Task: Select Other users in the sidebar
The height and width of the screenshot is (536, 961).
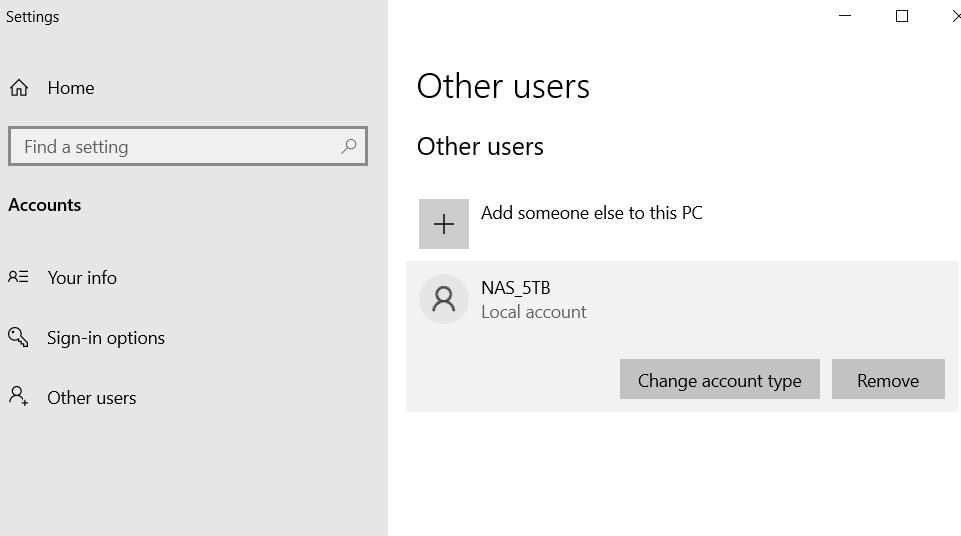Action: pos(92,398)
